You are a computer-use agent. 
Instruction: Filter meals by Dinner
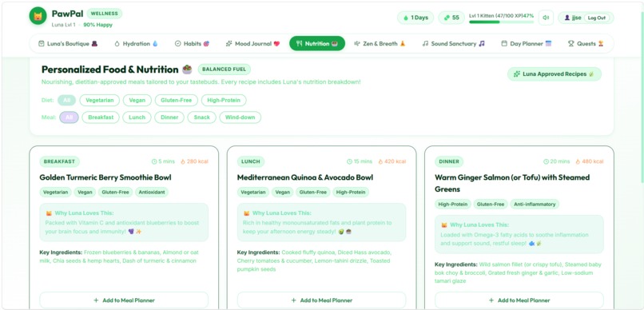[x=169, y=117]
